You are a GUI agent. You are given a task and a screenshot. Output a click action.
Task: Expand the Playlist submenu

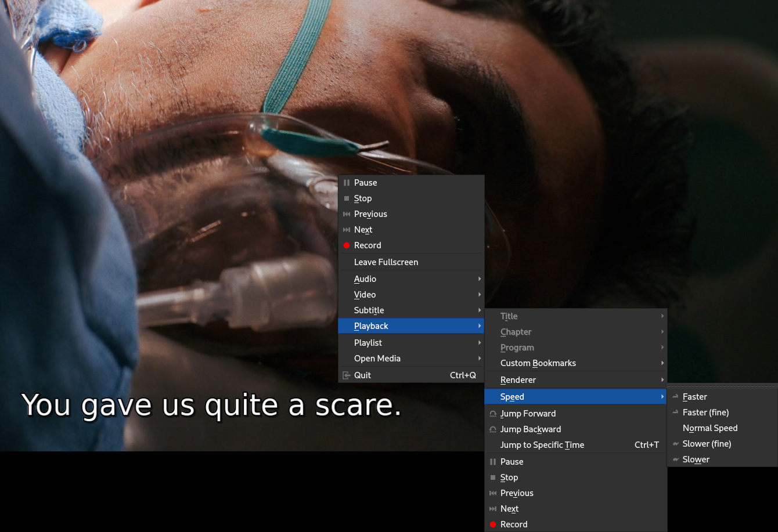[411, 343]
